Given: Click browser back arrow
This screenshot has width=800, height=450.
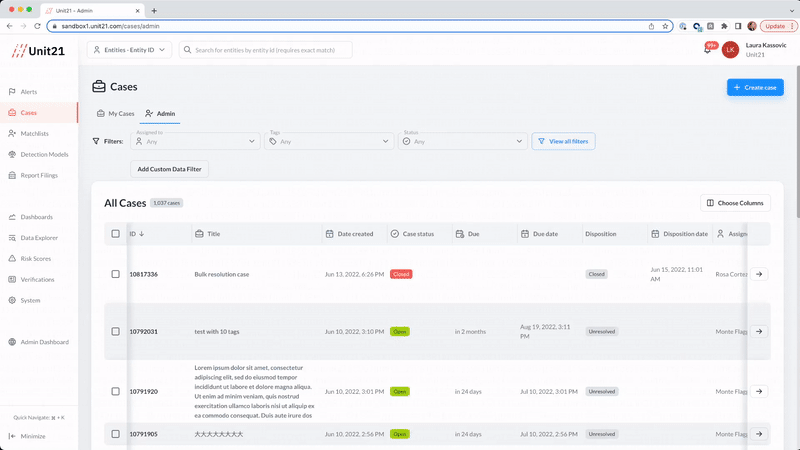Looking at the screenshot, I should click(10, 26).
